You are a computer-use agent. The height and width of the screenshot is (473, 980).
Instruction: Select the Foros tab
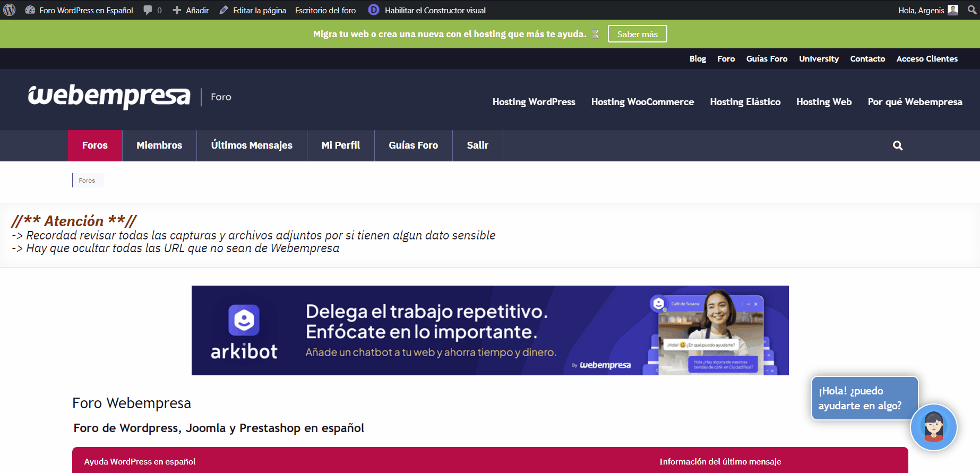95,145
